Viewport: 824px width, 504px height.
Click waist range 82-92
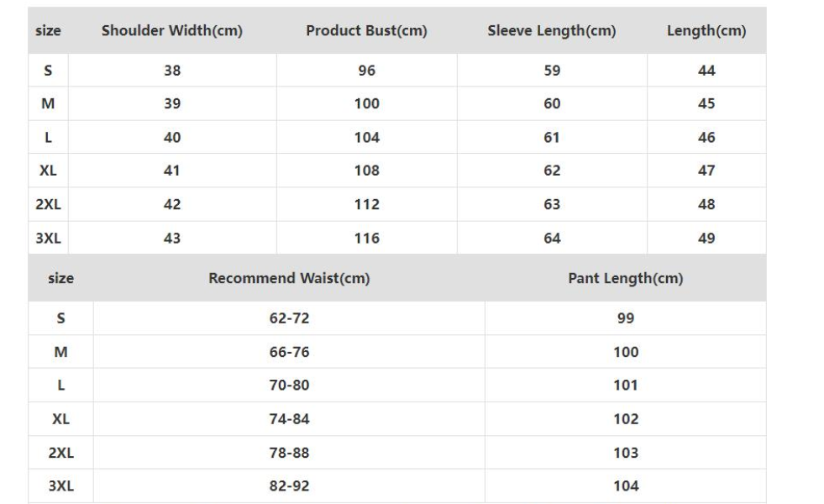click(x=289, y=486)
